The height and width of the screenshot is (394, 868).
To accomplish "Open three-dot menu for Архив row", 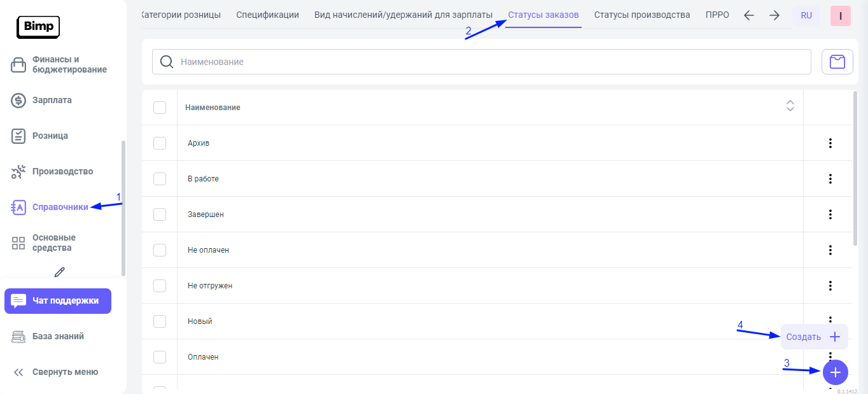I will (x=830, y=143).
